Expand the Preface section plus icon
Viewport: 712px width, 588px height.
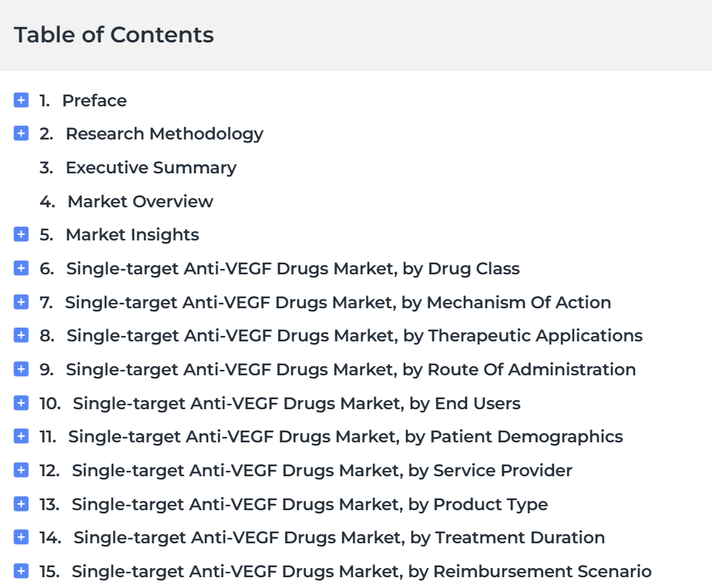coord(21,100)
